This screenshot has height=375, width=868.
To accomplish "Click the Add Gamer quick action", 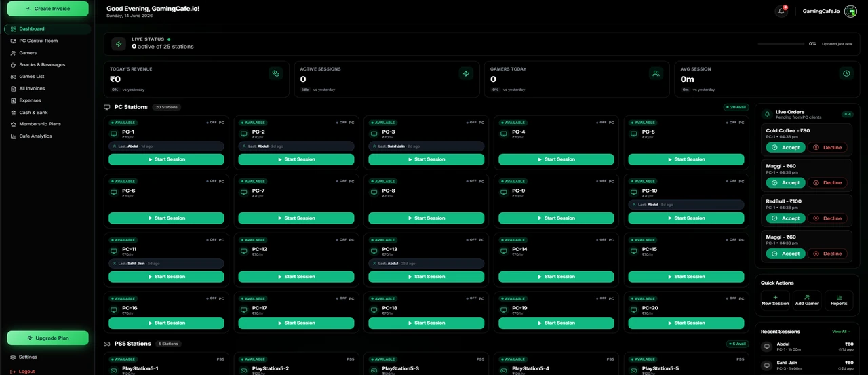I will 807,300.
